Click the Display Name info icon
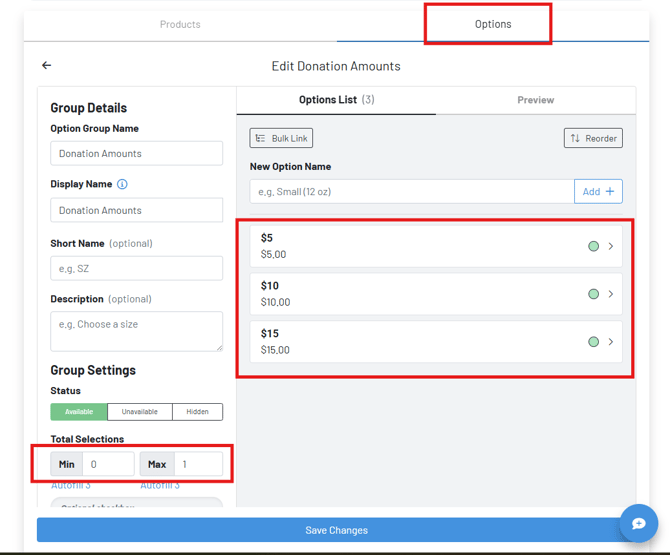Image resolution: width=670 pixels, height=555 pixels. coord(122,184)
